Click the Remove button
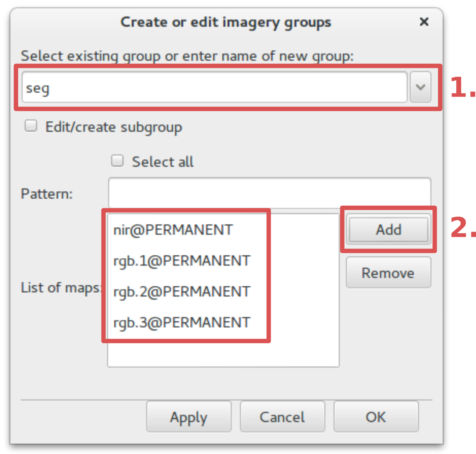 pos(388,273)
